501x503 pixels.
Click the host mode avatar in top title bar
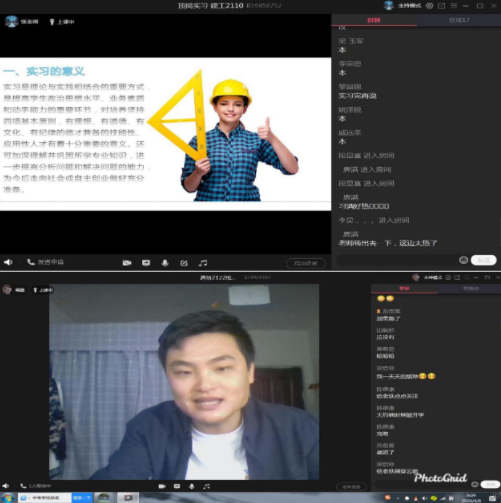(389, 5)
